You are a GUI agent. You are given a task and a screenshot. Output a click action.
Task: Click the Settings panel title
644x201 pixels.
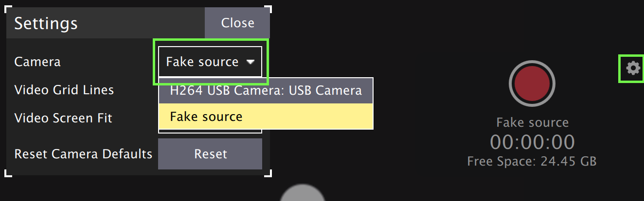(x=46, y=23)
